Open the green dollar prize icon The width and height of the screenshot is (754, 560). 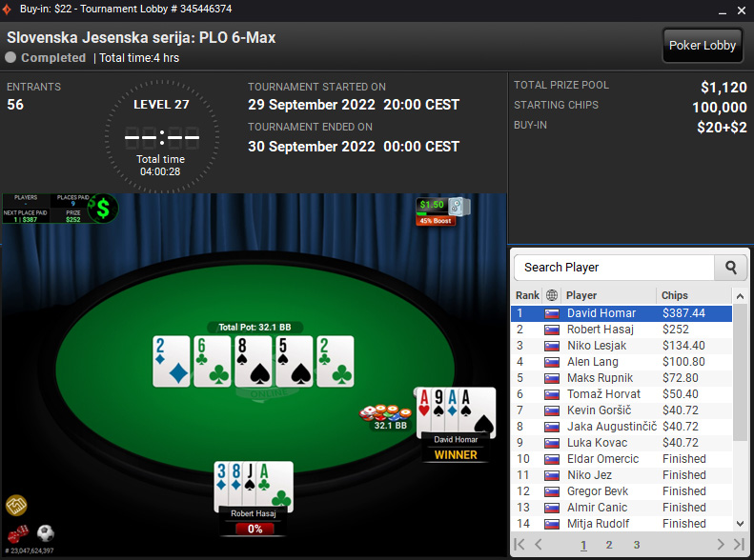[103, 209]
